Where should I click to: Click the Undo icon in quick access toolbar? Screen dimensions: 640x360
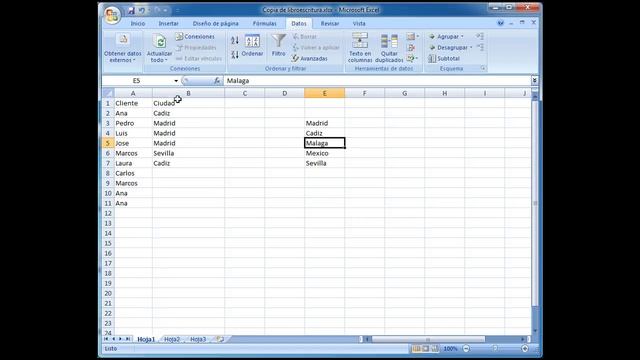tap(142, 11)
